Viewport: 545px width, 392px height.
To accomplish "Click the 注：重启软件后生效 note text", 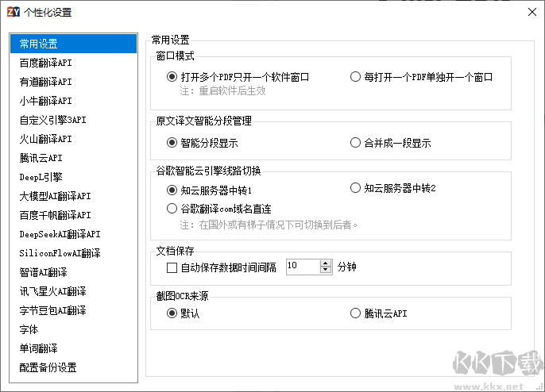I will (x=222, y=91).
